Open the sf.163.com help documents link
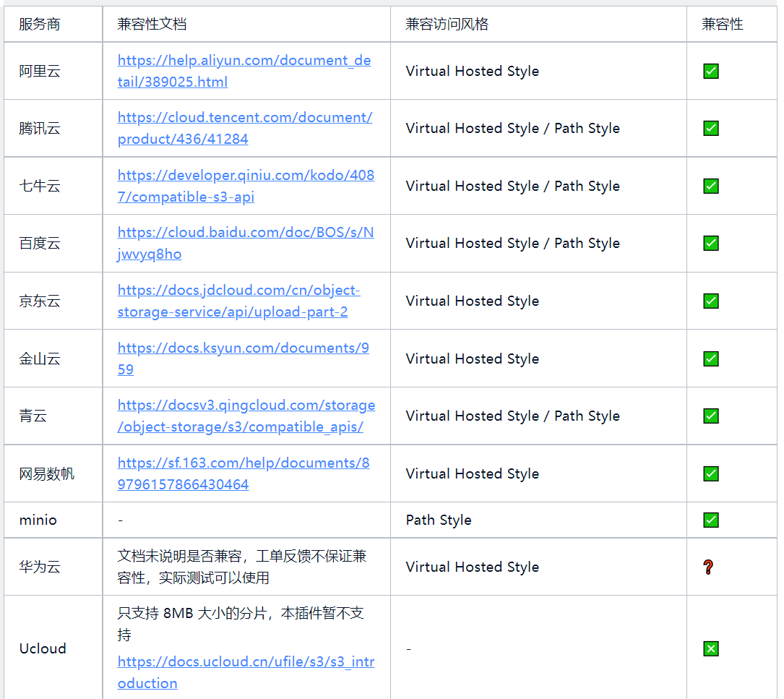This screenshot has height=699, width=784. [x=244, y=474]
